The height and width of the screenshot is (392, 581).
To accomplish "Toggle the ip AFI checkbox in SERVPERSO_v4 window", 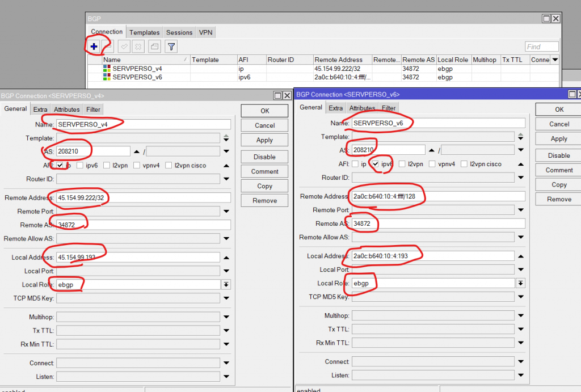I will pyautogui.click(x=60, y=165).
